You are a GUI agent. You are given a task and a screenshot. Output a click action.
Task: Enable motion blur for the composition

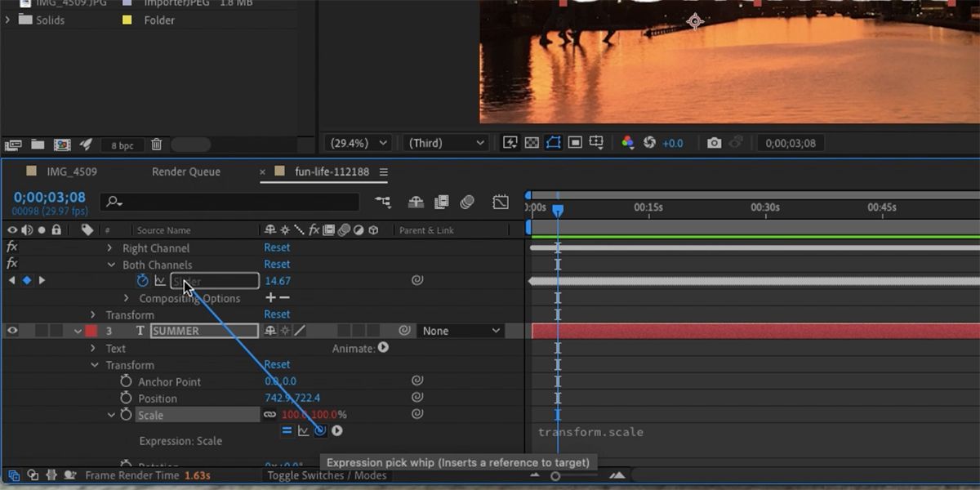click(x=467, y=202)
